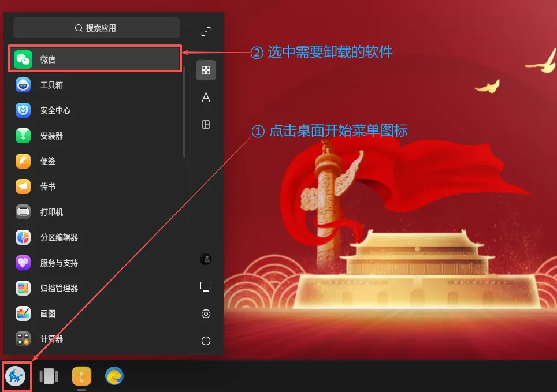
Task: Launch the 分区编辑器 icon
Action: pyautogui.click(x=23, y=237)
